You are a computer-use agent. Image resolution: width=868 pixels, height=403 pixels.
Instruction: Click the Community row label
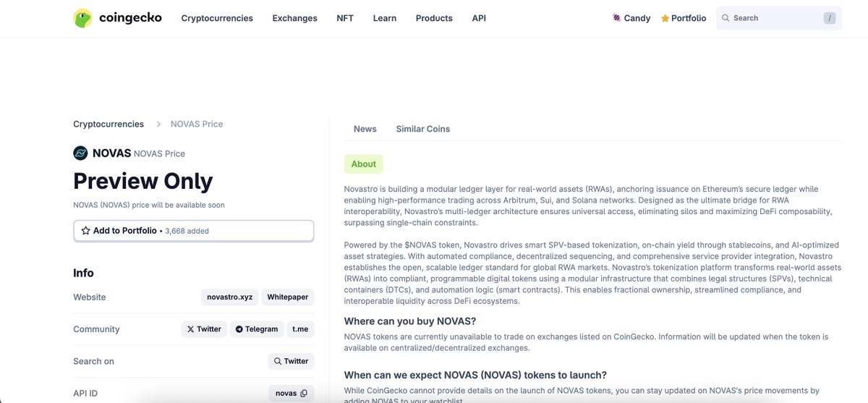point(96,329)
